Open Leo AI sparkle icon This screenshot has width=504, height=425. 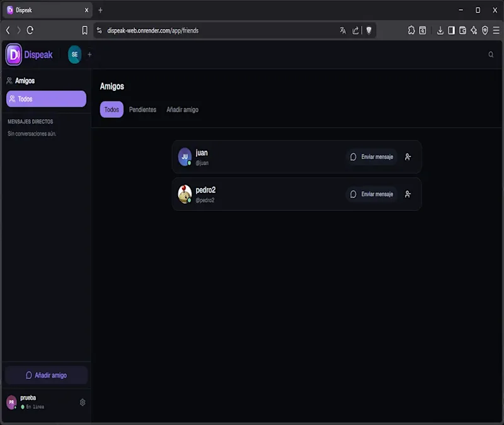pyautogui.click(x=474, y=30)
